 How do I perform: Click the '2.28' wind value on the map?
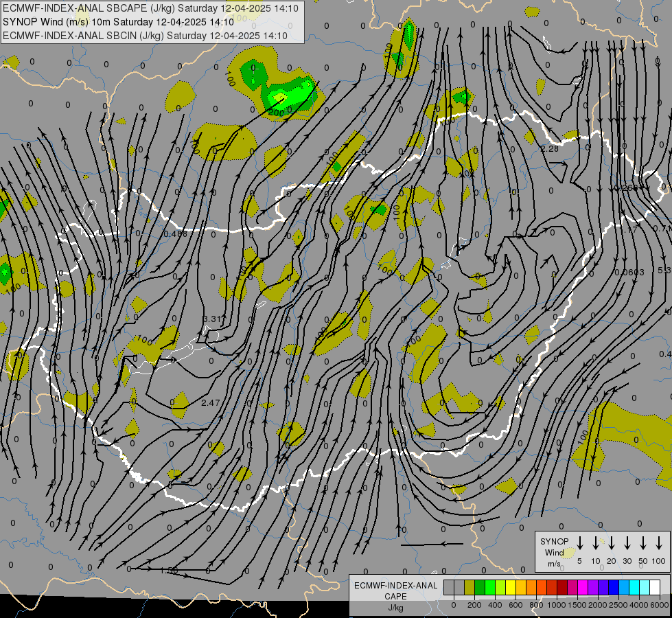[x=549, y=149]
